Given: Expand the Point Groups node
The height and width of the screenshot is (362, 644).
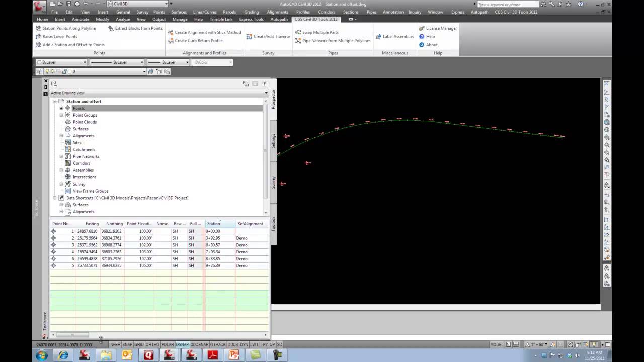Looking at the screenshot, I should (x=61, y=115).
